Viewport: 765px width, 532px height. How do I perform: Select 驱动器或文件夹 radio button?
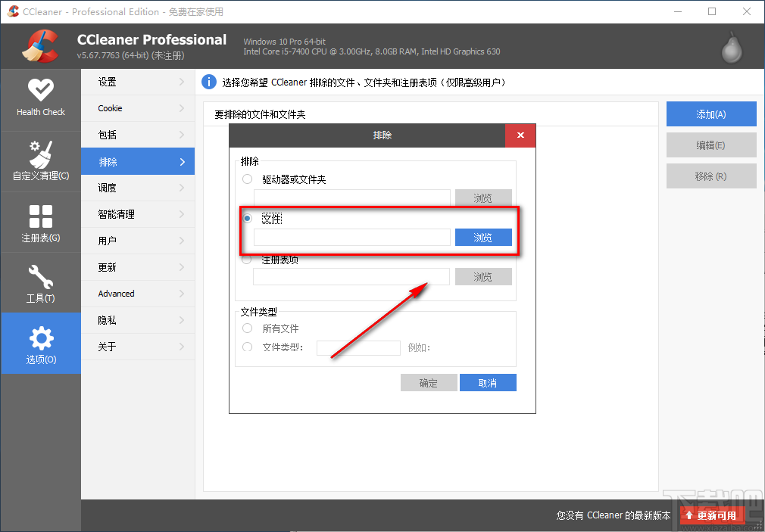(248, 179)
